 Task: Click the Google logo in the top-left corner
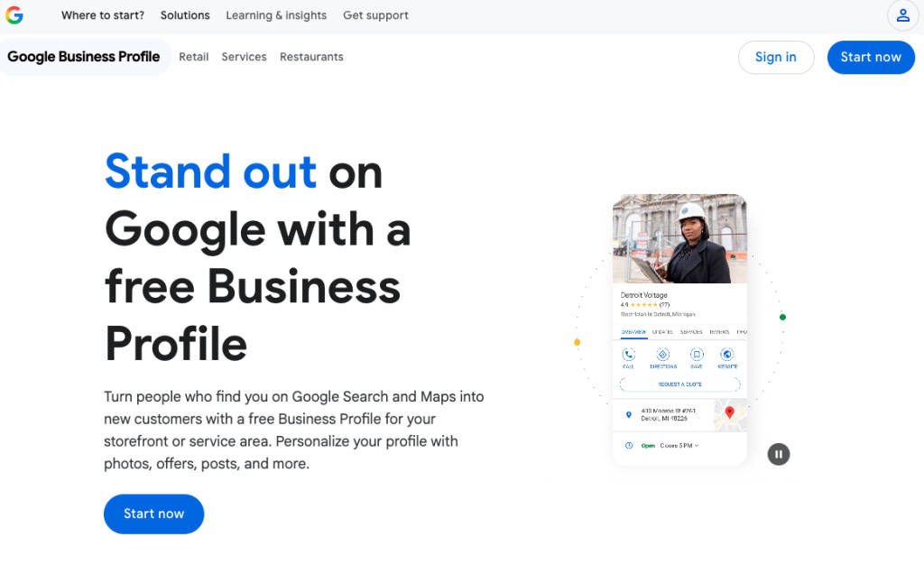coord(16,15)
